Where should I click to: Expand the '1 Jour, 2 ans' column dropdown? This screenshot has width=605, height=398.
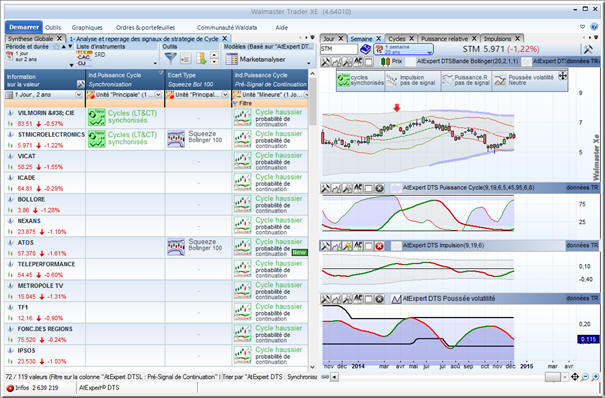[x=79, y=95]
